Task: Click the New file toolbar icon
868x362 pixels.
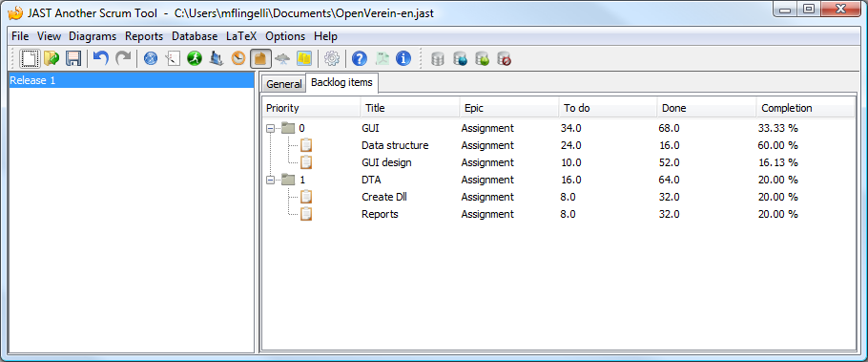Action: 30,58
